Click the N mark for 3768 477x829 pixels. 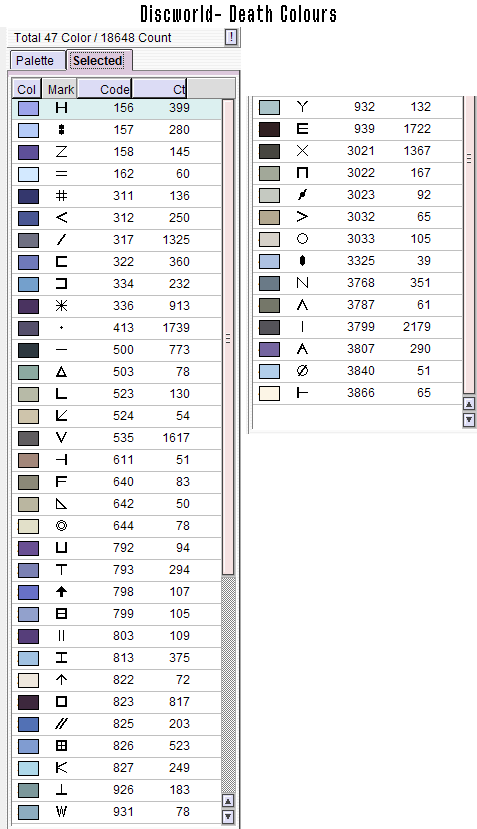point(302,283)
